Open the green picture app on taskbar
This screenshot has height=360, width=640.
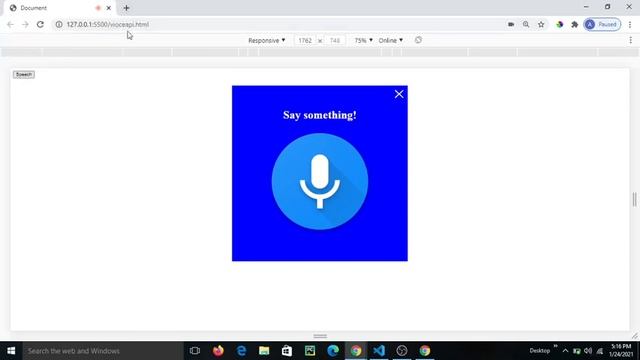[x=310, y=351]
